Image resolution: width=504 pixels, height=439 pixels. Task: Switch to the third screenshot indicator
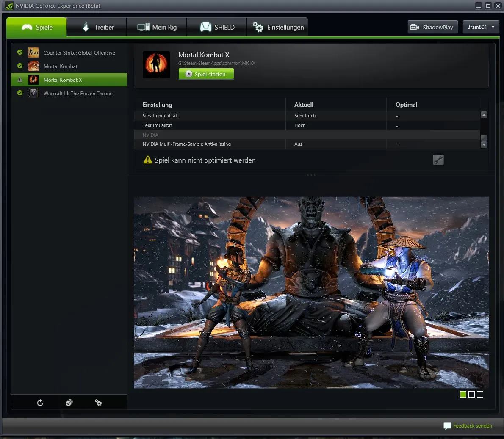coord(480,395)
